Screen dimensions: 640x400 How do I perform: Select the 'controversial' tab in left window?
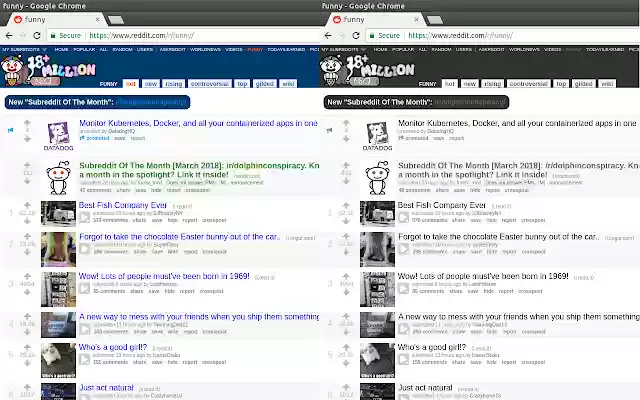pyautogui.click(x=209, y=84)
